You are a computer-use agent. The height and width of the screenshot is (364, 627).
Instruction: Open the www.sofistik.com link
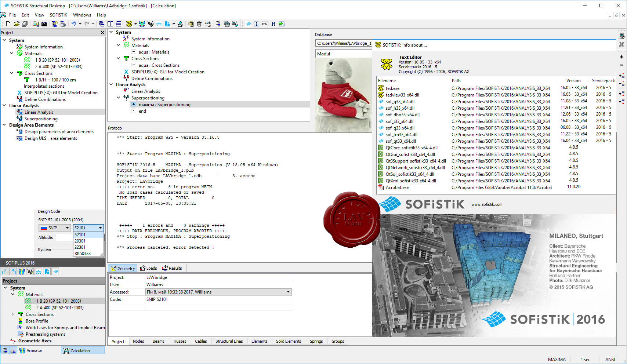pyautogui.click(x=487, y=204)
